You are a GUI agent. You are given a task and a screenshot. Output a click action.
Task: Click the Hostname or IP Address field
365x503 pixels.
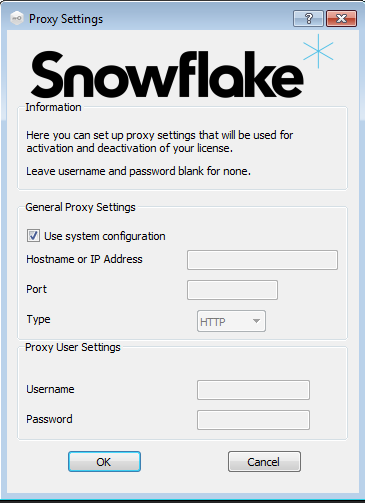262,260
